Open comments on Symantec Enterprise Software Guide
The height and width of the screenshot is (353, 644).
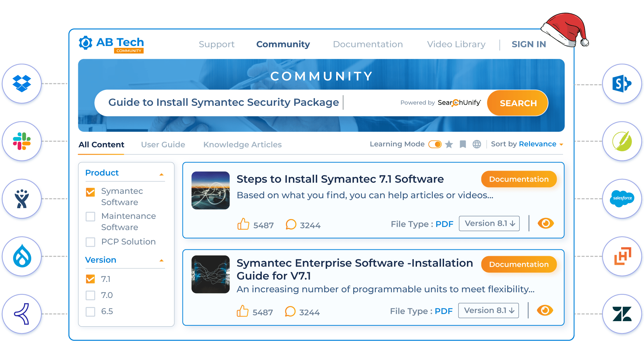coord(290,311)
